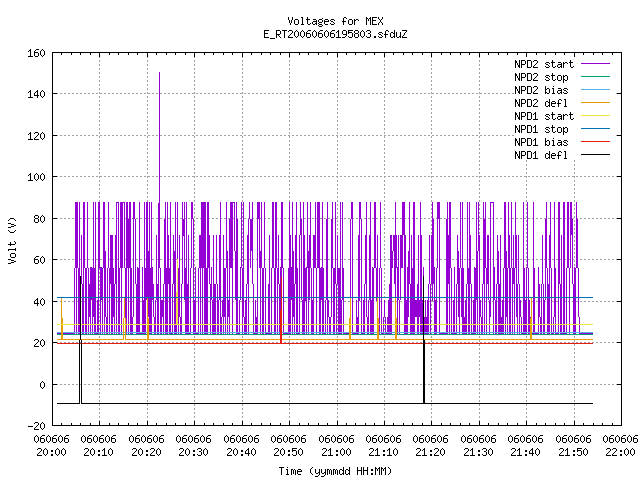Click the 80 tick label on Y-axis

[x=39, y=218]
